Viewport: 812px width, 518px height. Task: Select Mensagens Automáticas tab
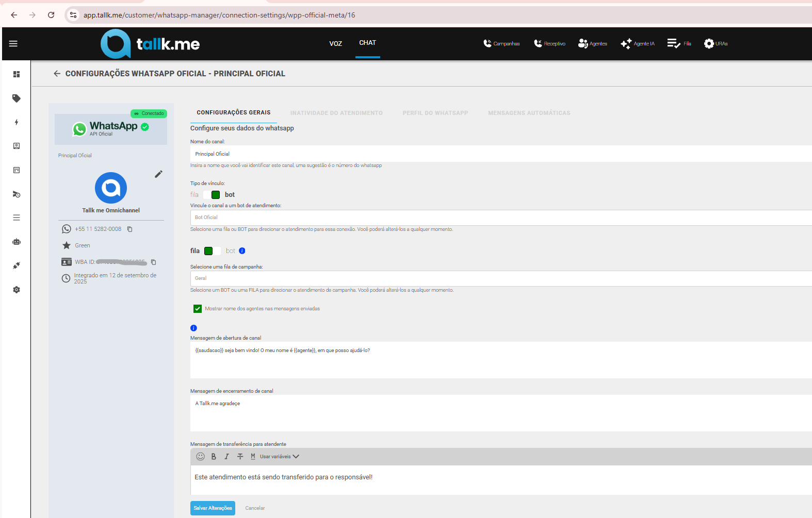pos(529,113)
